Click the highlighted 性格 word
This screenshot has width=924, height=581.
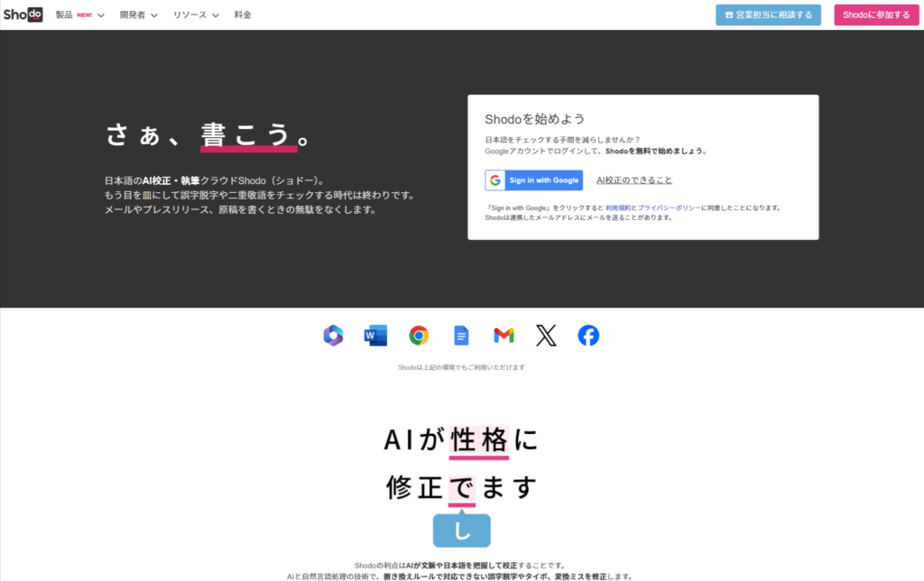pyautogui.click(x=478, y=441)
